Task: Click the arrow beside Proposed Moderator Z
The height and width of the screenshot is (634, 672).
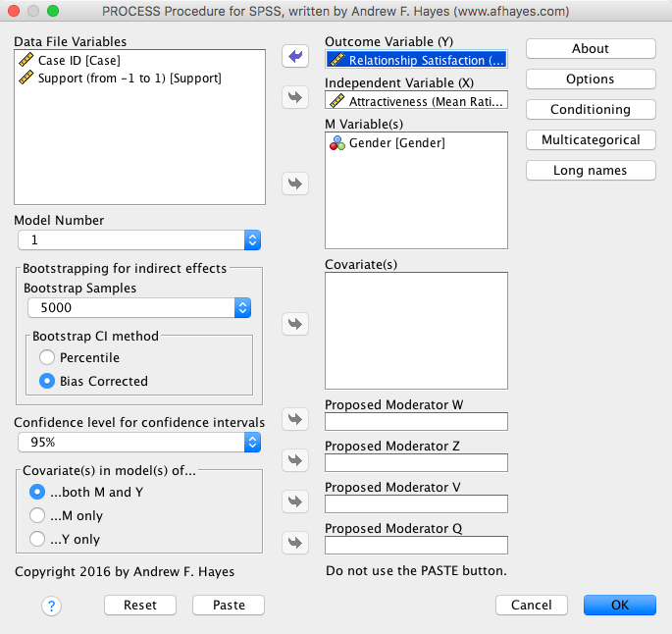Action: (x=294, y=460)
